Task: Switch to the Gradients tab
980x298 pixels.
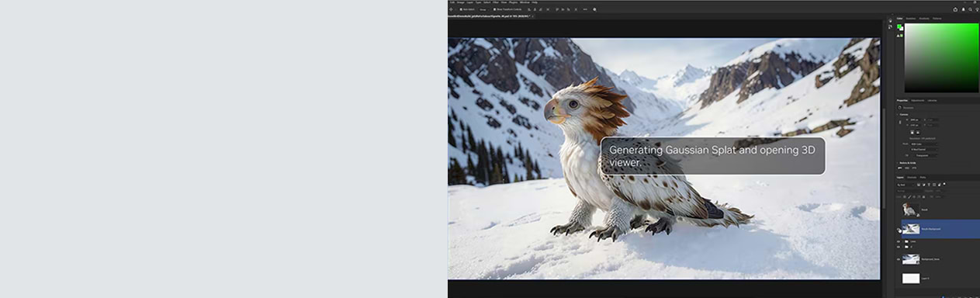Action: coord(924,18)
